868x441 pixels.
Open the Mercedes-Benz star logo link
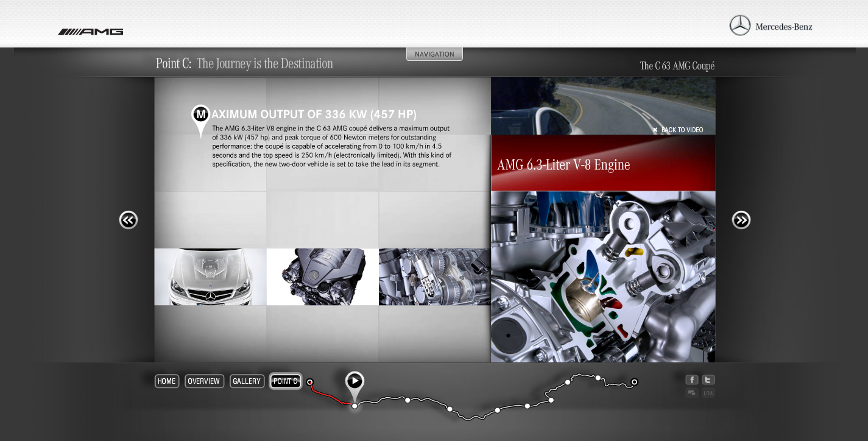point(771,26)
